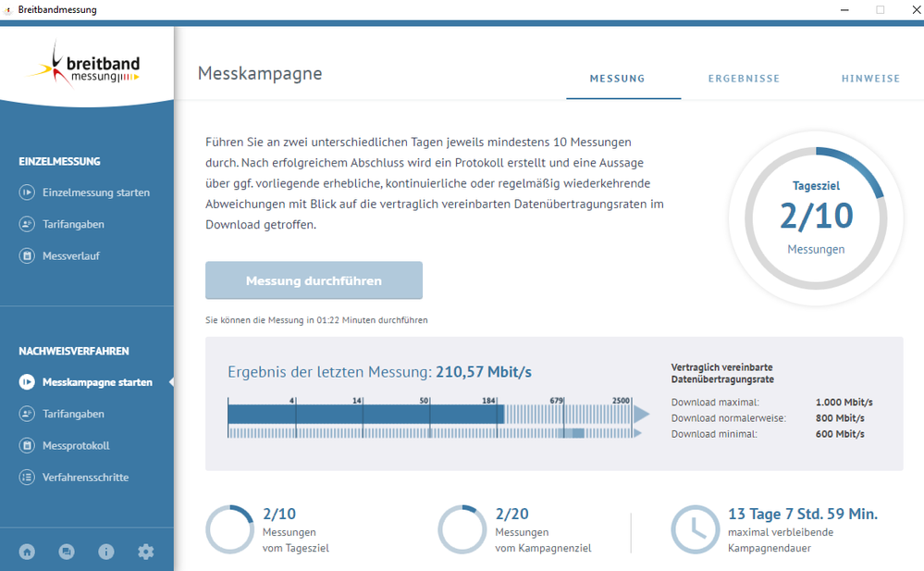Click the Messkampagne page heading
Screen dimensions: 924x571
point(260,73)
